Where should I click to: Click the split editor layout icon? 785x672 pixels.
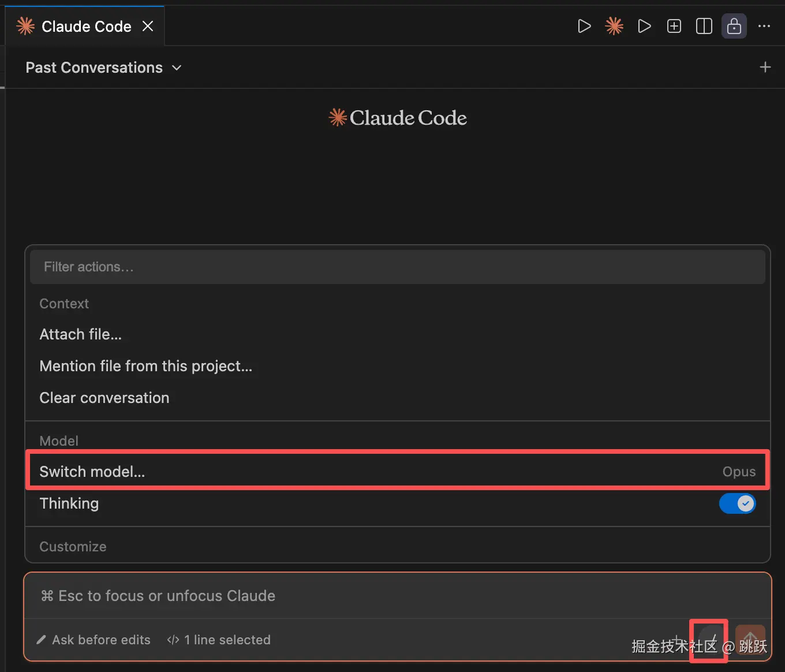pyautogui.click(x=704, y=26)
